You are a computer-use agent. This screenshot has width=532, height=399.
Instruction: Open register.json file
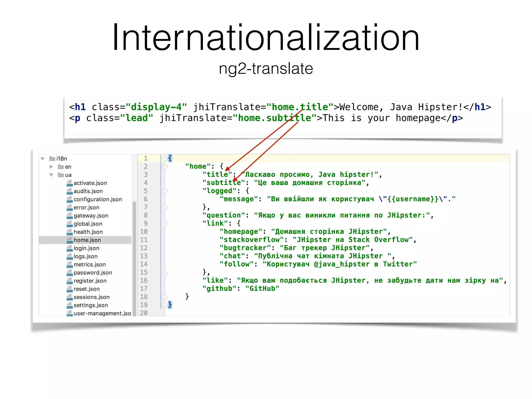pos(90,281)
